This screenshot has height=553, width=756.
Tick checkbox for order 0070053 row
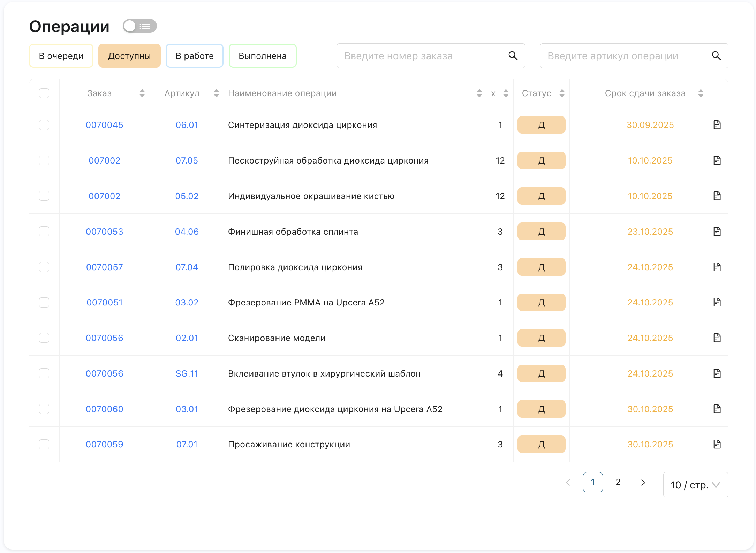tap(44, 232)
